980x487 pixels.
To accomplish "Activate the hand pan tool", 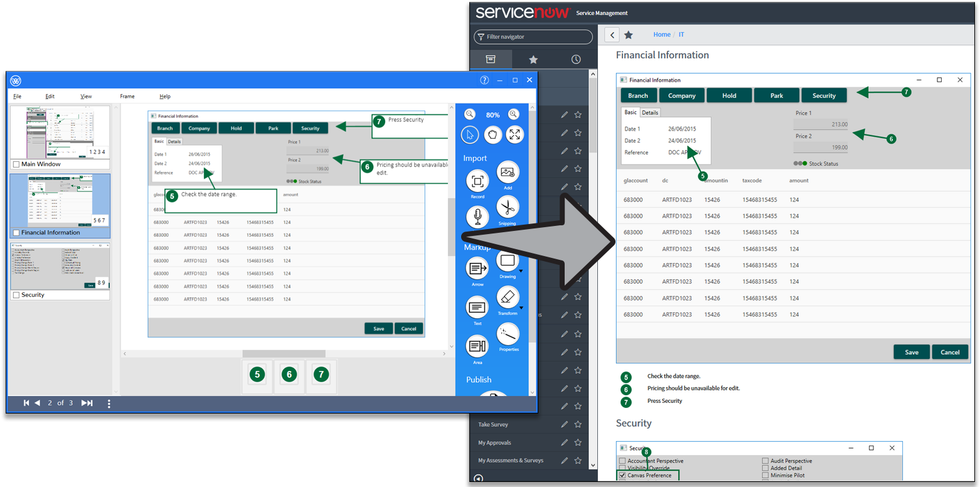I will coord(493,134).
